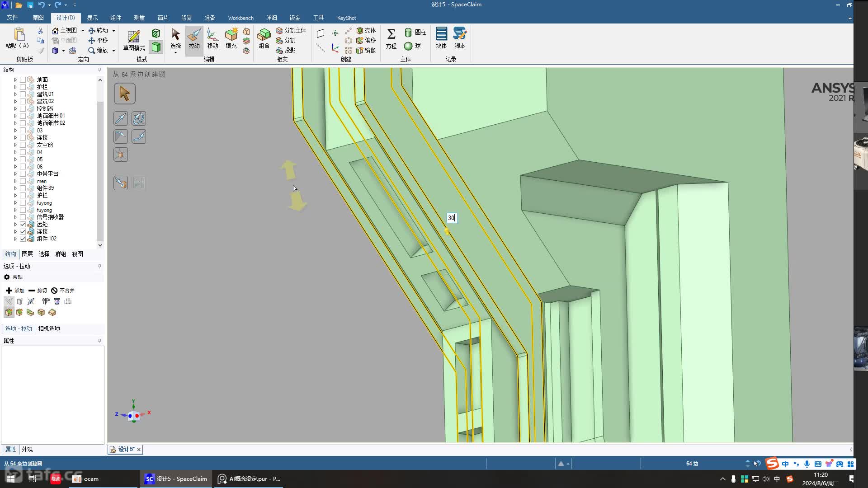868x488 pixels.
Task: Click the Shell (壳体) tool
Action: click(x=366, y=30)
